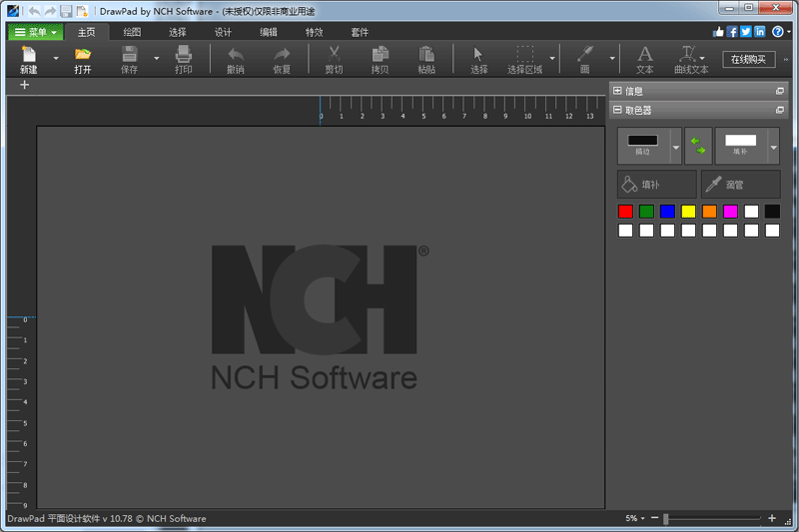Viewport: 799px width, 532px height.
Task: Open the fill (填补) color dropdown arrow
Action: tap(774, 147)
